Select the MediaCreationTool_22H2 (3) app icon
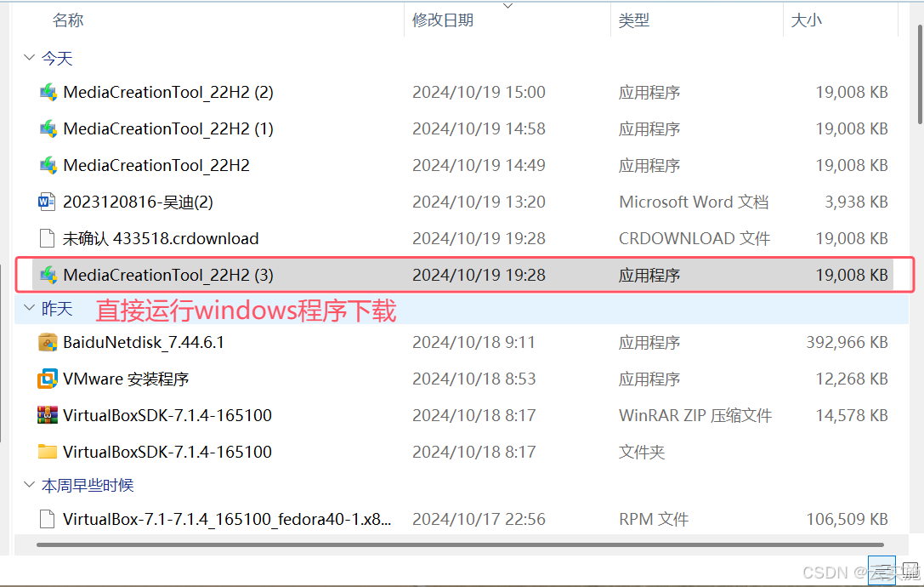Screen dimensions: 924x587 [x=48, y=275]
